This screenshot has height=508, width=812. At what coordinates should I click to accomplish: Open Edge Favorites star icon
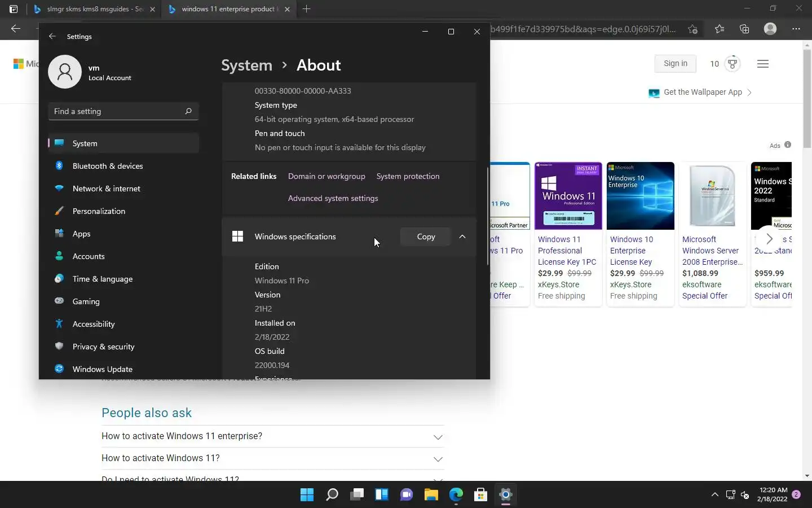720,29
